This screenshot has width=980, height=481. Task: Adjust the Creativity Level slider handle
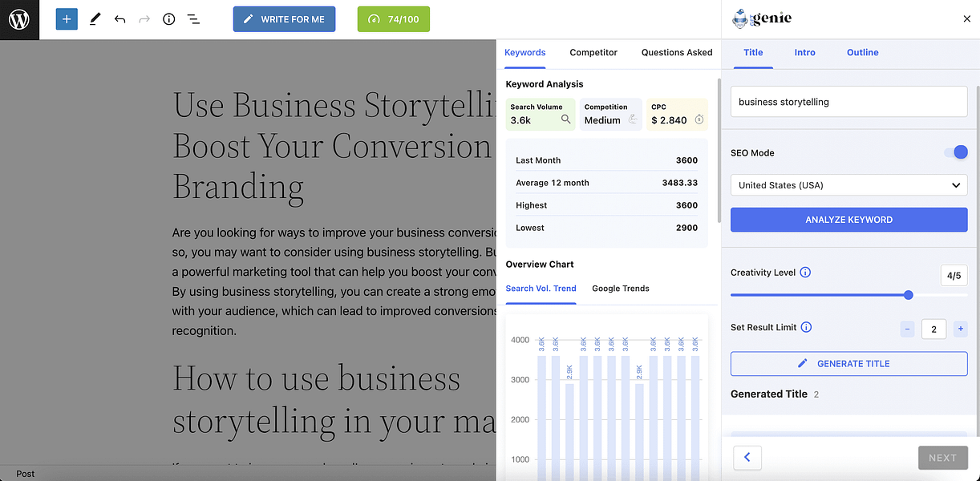coord(909,295)
